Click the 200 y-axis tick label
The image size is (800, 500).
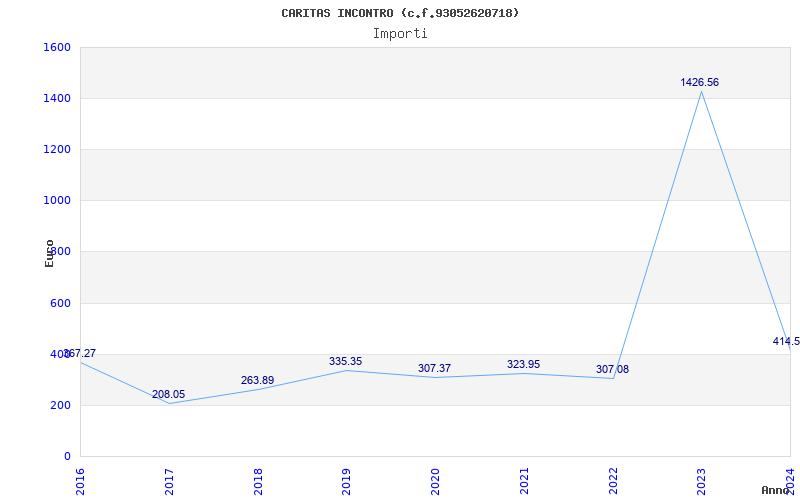click(60, 406)
